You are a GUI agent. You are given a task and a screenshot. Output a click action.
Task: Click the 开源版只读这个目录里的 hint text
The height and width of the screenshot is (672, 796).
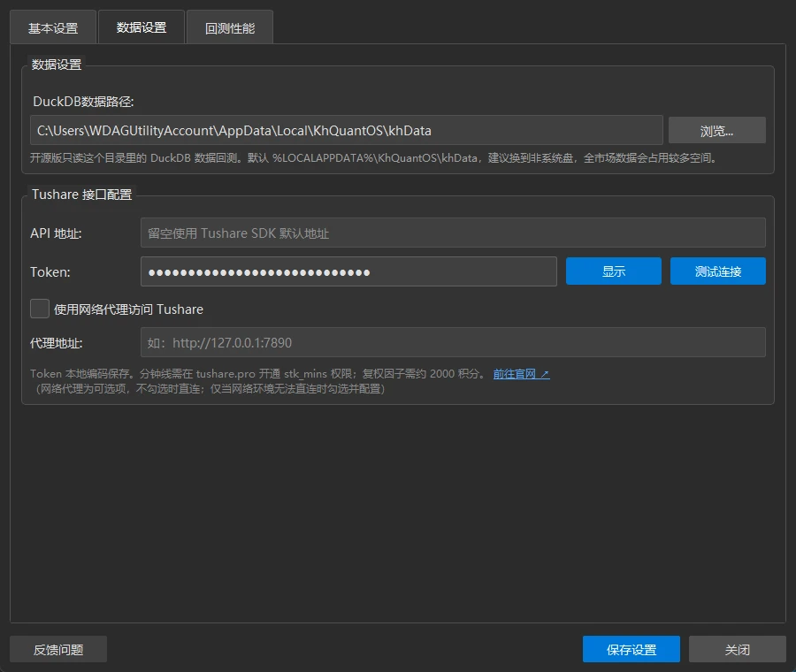coord(373,158)
